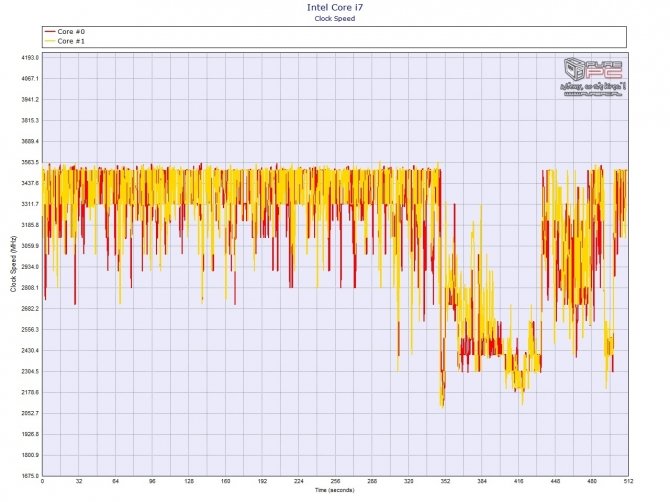The width and height of the screenshot is (670, 502).
Task: Click the 4193.0 y-axis value
Action: click(x=30, y=58)
